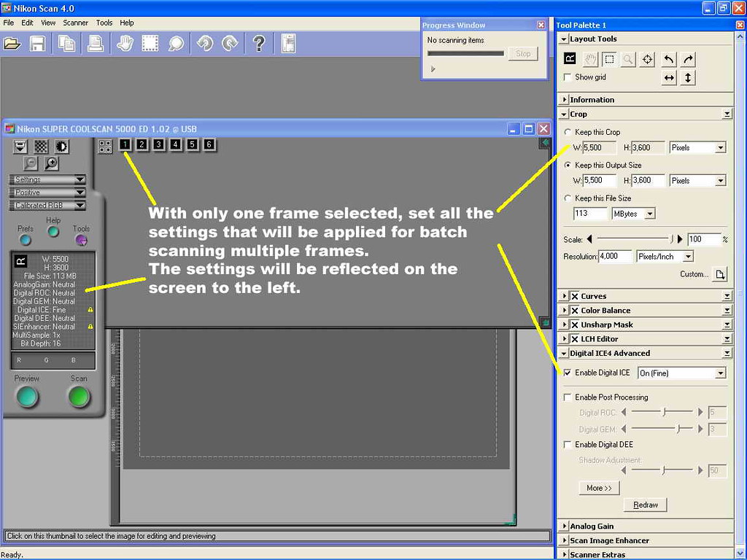The width and height of the screenshot is (747, 560).
Task: Check Enable Post Processing
Action: pos(568,397)
